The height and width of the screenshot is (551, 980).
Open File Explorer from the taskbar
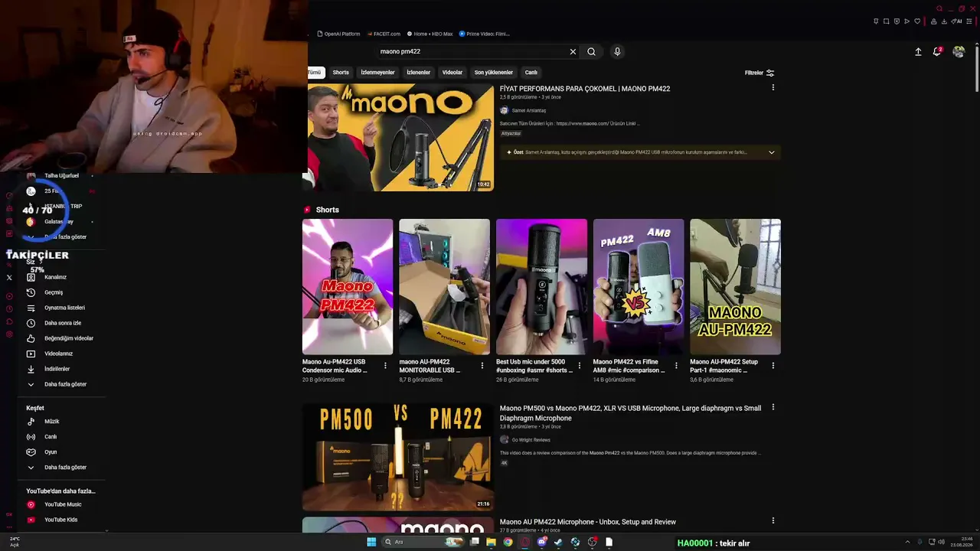pyautogui.click(x=491, y=542)
